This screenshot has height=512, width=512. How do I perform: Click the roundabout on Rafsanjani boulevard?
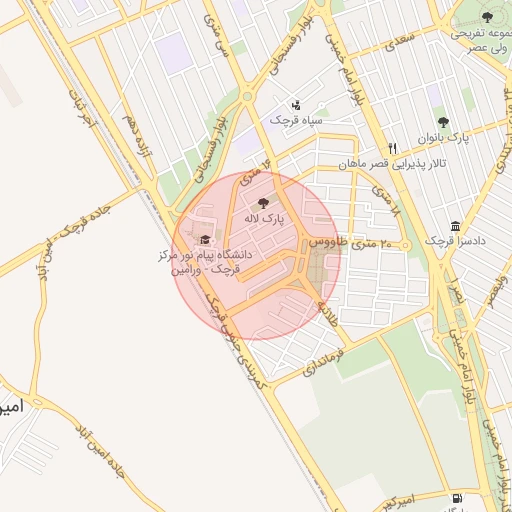[x=247, y=96]
